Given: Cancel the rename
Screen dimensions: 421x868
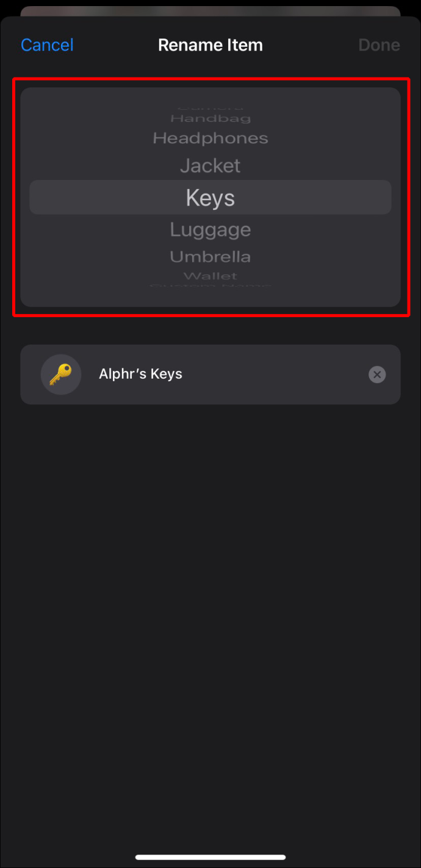Looking at the screenshot, I should [x=47, y=45].
